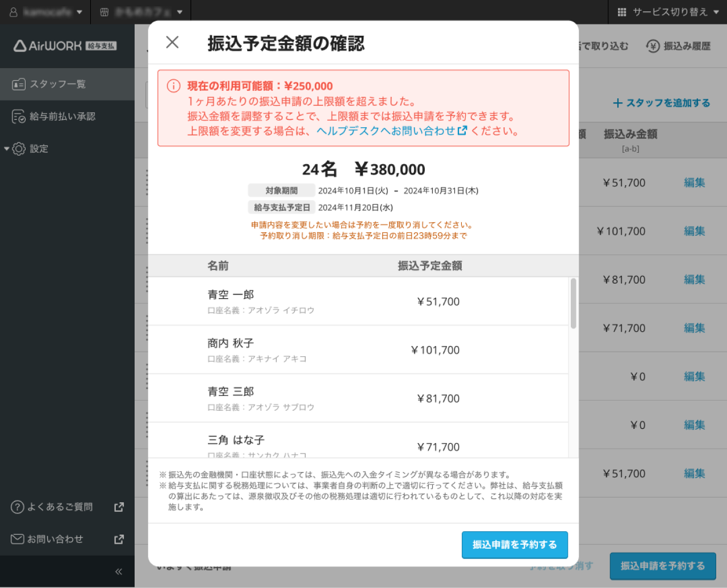Select the 青空 三郎 row in the list

(358, 398)
